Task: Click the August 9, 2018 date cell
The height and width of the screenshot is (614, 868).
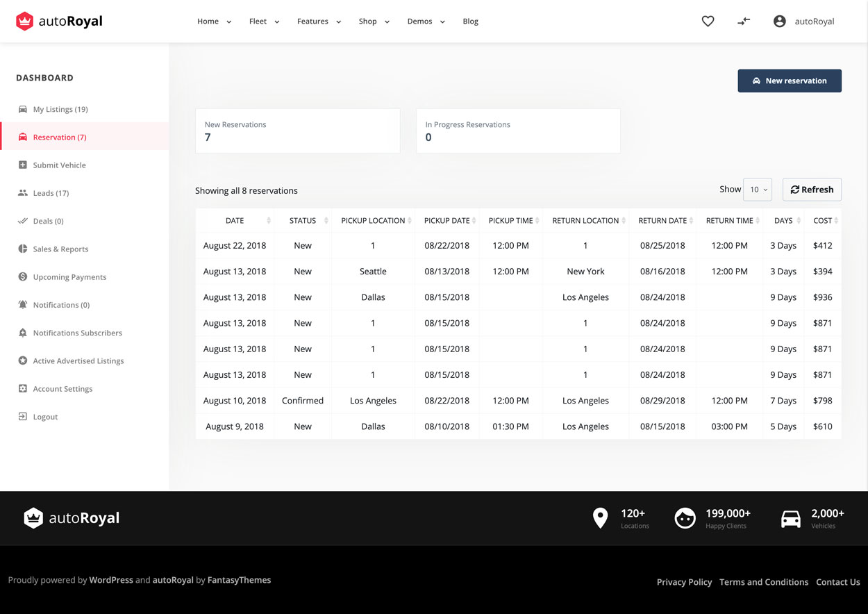Action: coord(235,426)
